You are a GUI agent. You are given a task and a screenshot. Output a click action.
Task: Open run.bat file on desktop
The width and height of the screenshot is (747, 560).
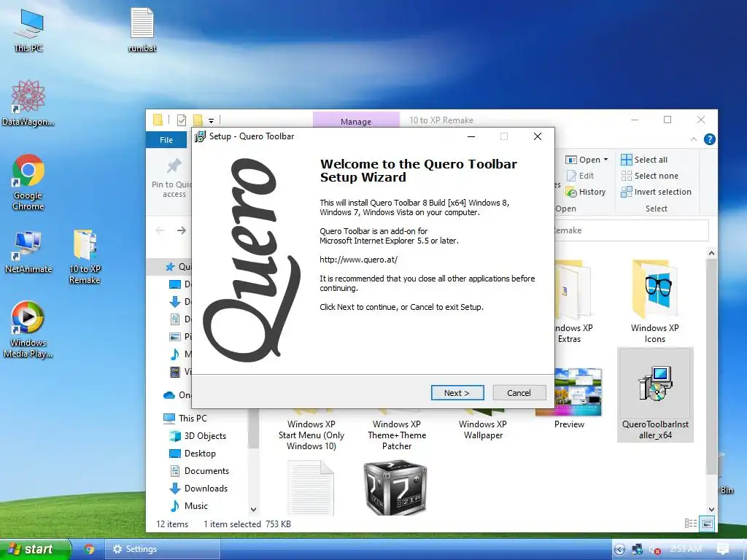coord(142,29)
